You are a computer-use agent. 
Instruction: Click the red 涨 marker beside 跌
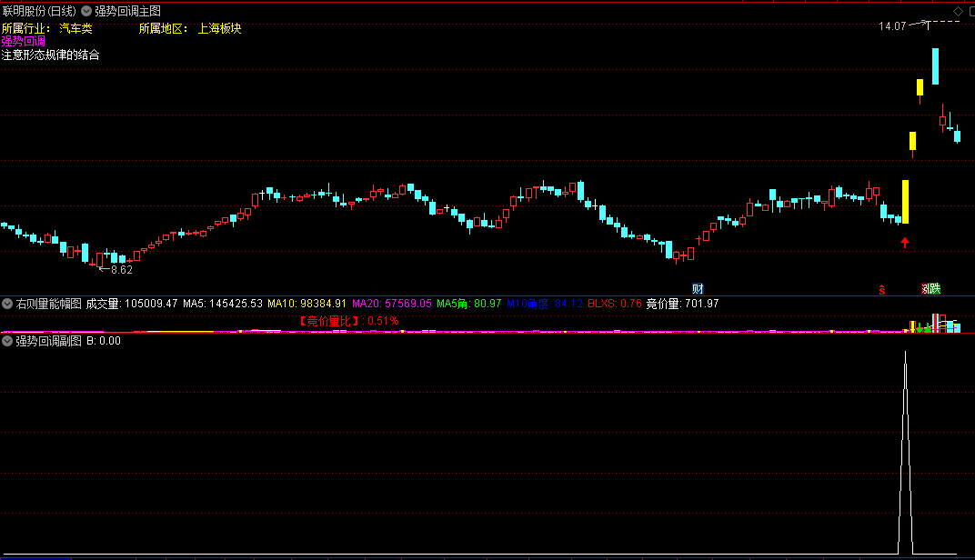(x=925, y=289)
